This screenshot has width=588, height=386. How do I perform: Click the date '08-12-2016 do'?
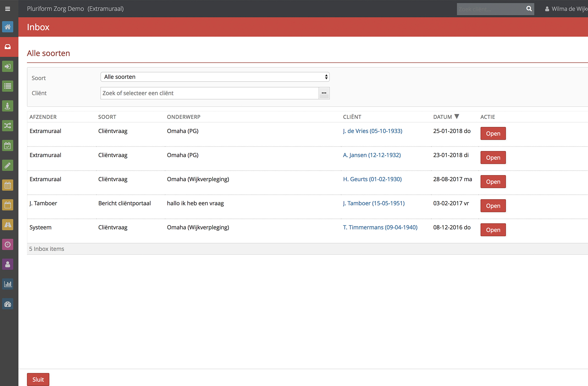click(x=452, y=227)
